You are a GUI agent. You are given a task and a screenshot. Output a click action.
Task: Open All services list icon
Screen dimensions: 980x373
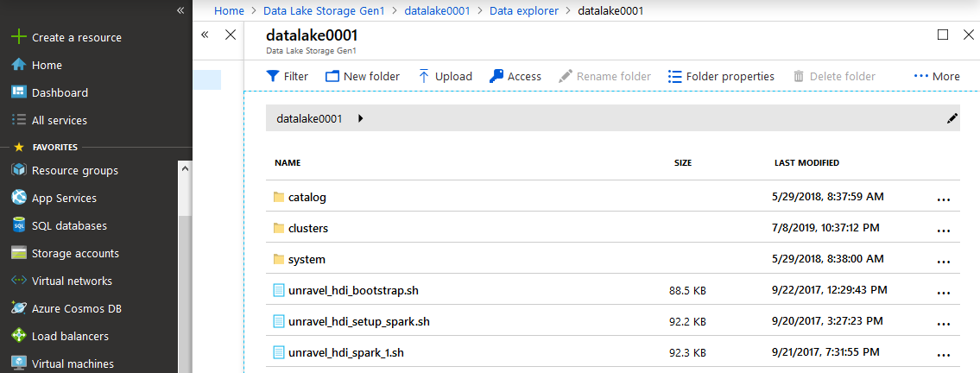19,120
